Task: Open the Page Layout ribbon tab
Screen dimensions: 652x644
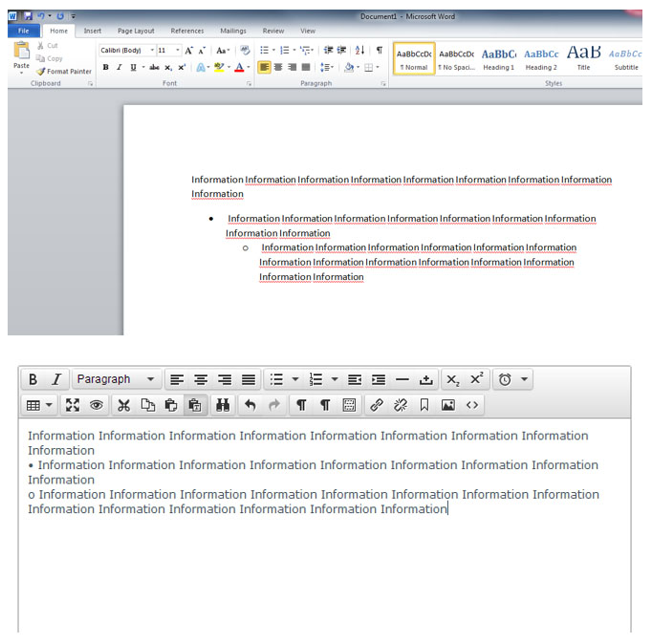Action: (136, 31)
